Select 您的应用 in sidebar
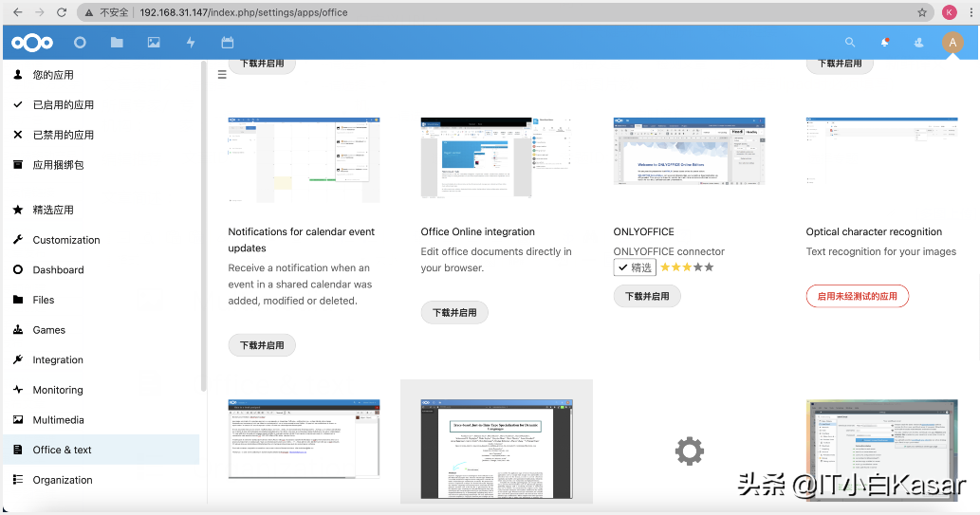The width and height of the screenshot is (980, 515). point(102,75)
